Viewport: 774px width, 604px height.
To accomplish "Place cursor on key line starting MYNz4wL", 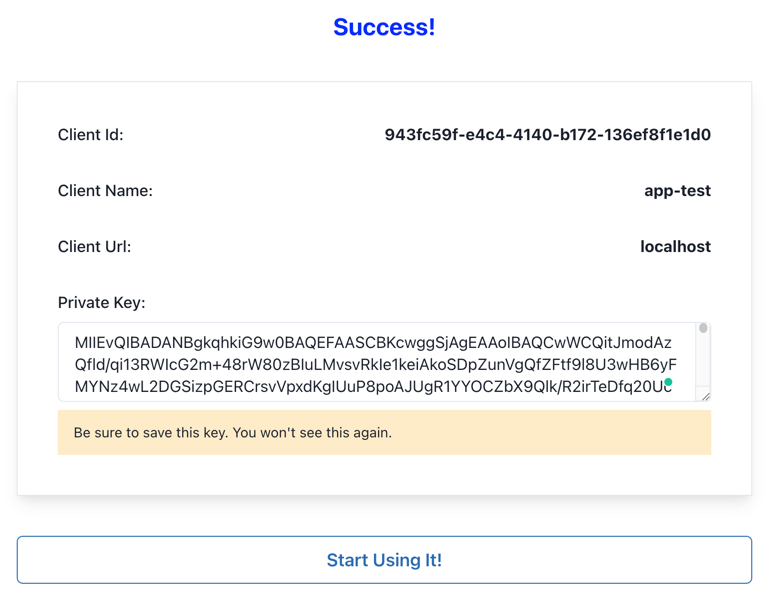I will 372,386.
